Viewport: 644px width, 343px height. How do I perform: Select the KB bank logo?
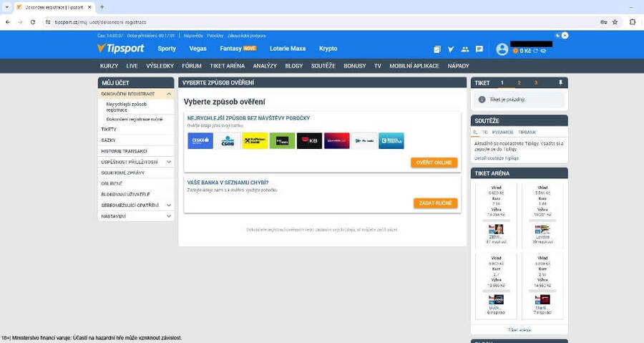pyautogui.click(x=309, y=140)
